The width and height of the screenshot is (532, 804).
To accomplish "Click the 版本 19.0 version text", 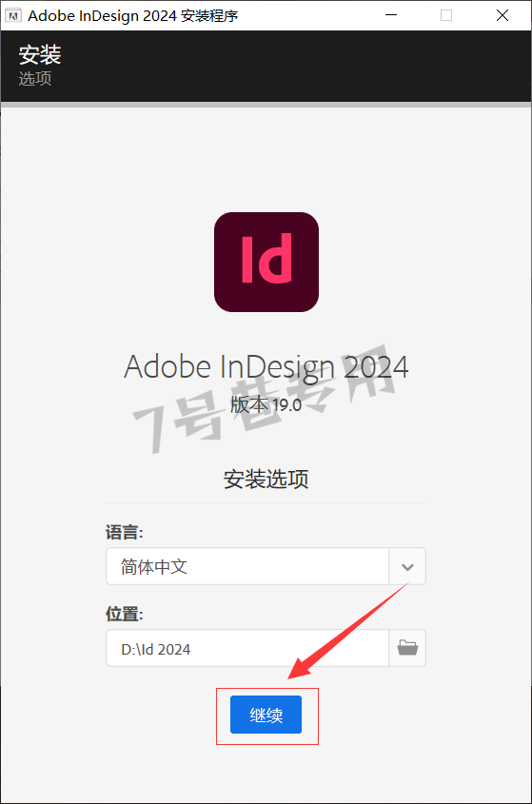I will (x=266, y=405).
